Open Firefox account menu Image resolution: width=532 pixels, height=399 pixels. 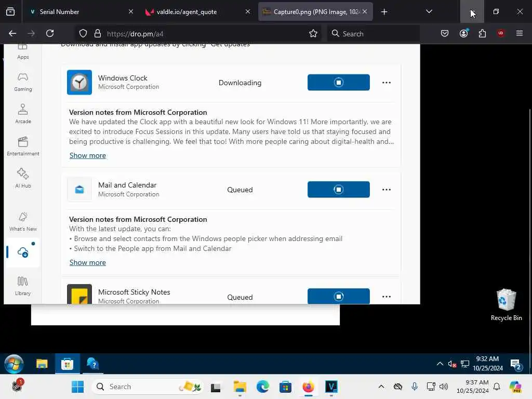pyautogui.click(x=463, y=33)
